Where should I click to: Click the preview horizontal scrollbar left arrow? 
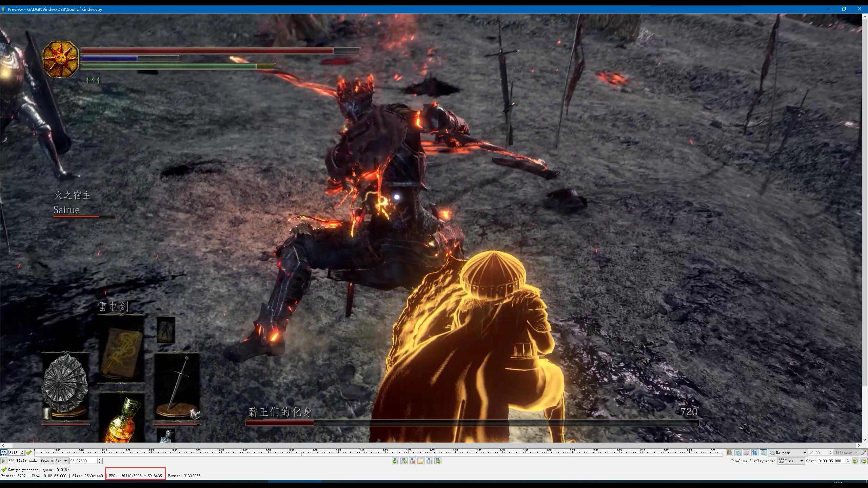coord(3,445)
